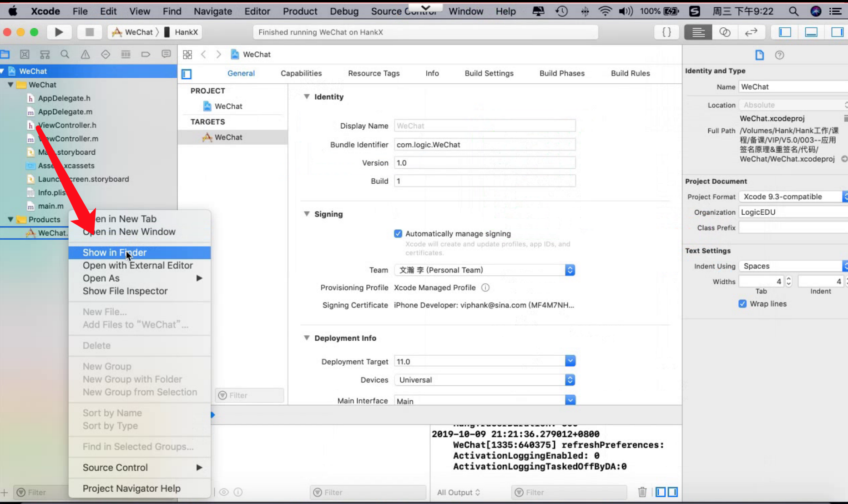Go forward with the right chevron
Viewport: 848px width, 504px height.
coord(219,55)
